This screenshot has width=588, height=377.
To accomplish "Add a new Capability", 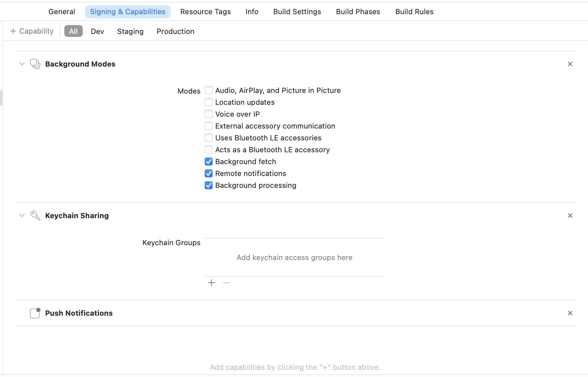I will tap(32, 31).
